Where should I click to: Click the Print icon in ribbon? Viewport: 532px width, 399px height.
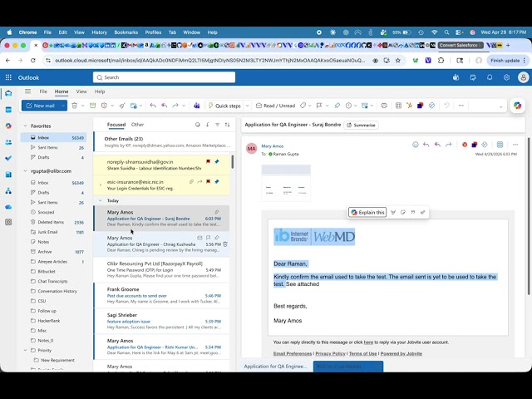(x=384, y=106)
